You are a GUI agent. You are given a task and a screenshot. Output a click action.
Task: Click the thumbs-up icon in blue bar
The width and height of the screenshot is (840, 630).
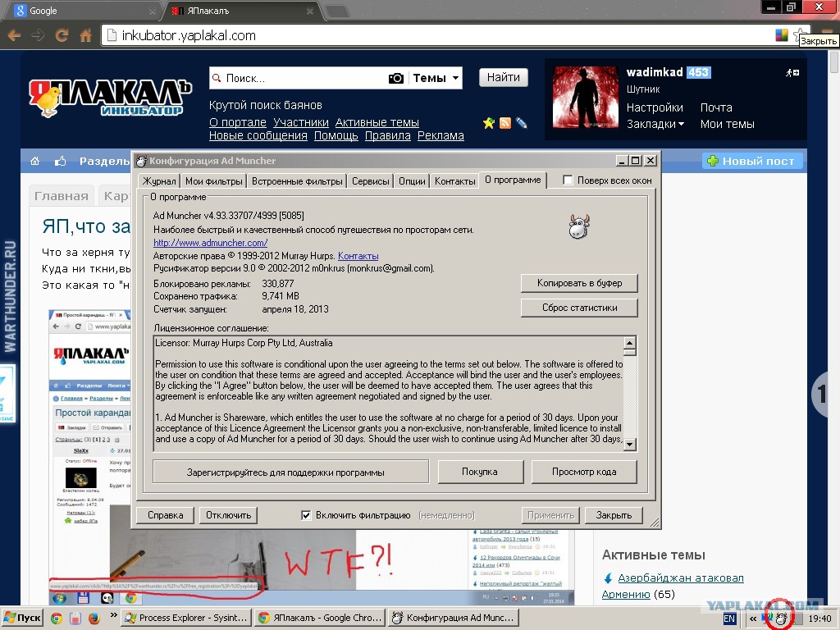click(60, 161)
